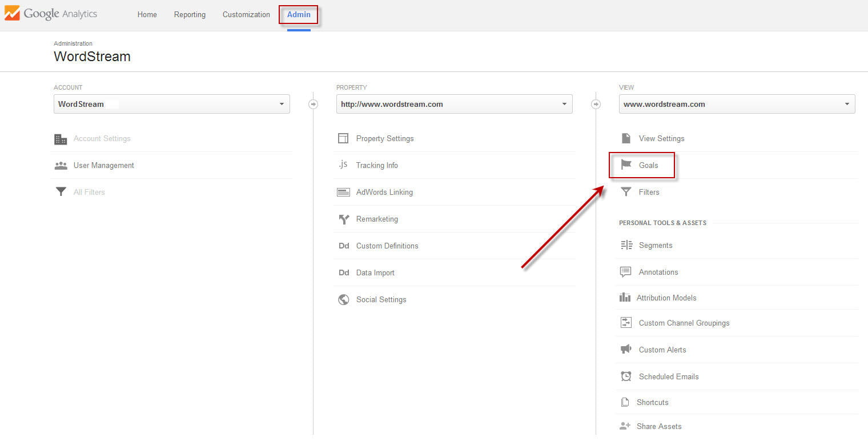The width and height of the screenshot is (868, 445).
Task: Open AdWords Linking
Action: [x=384, y=193]
